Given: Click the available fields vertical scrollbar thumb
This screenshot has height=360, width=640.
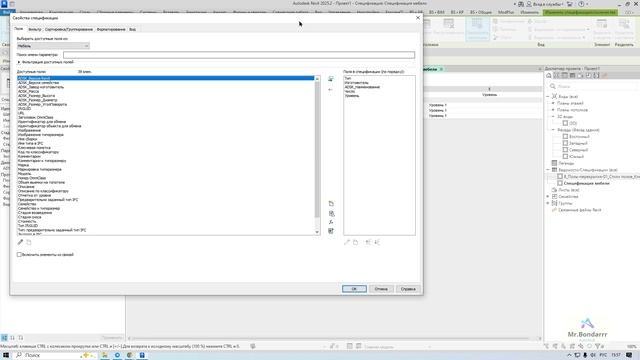Looking at the screenshot, I should point(317,149).
